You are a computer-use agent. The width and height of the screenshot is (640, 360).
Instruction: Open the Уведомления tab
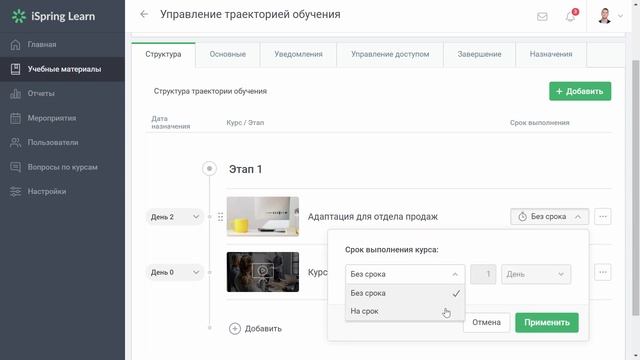point(298,54)
